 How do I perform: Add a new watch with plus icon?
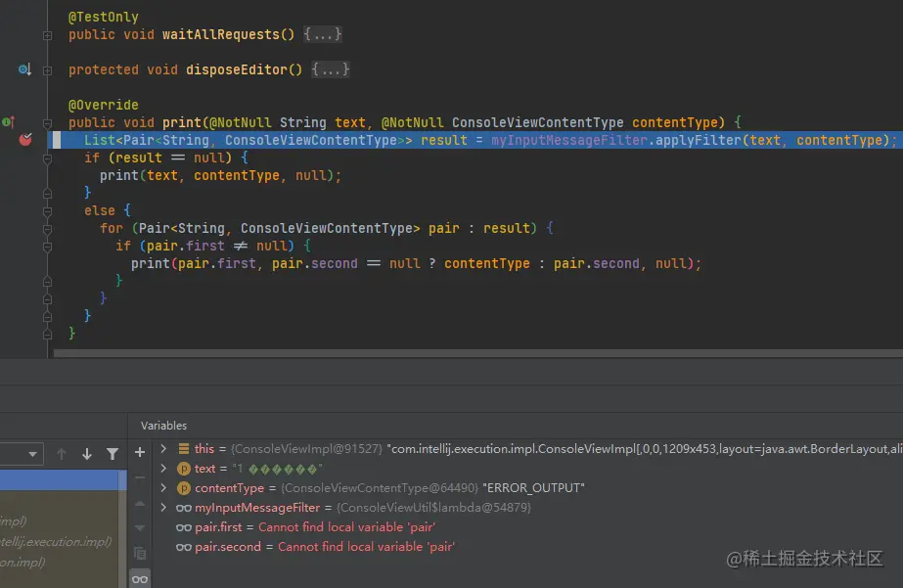tap(140, 452)
